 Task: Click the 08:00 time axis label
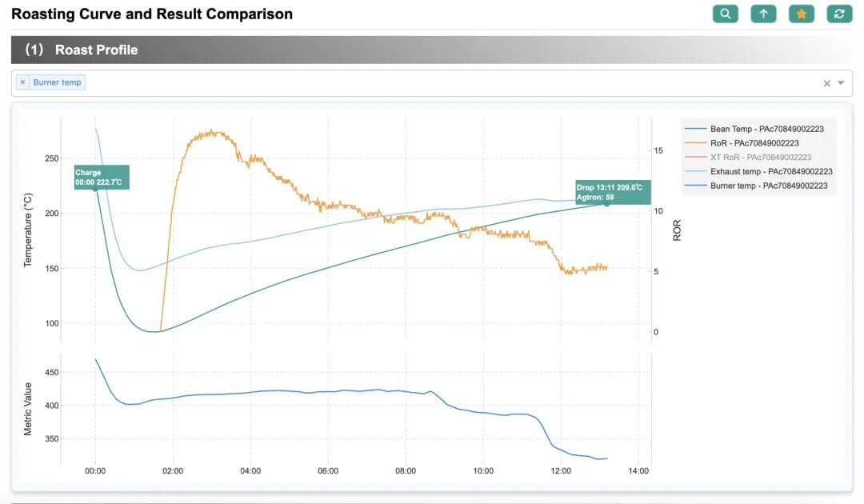coord(406,471)
